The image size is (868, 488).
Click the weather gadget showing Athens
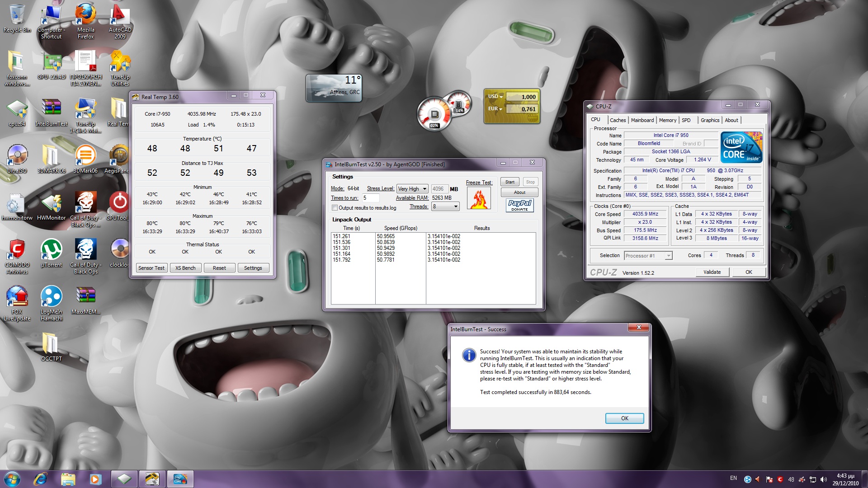(x=334, y=88)
